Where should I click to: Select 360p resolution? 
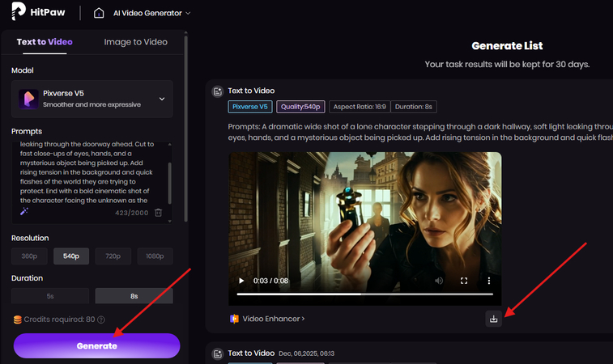pyautogui.click(x=29, y=256)
